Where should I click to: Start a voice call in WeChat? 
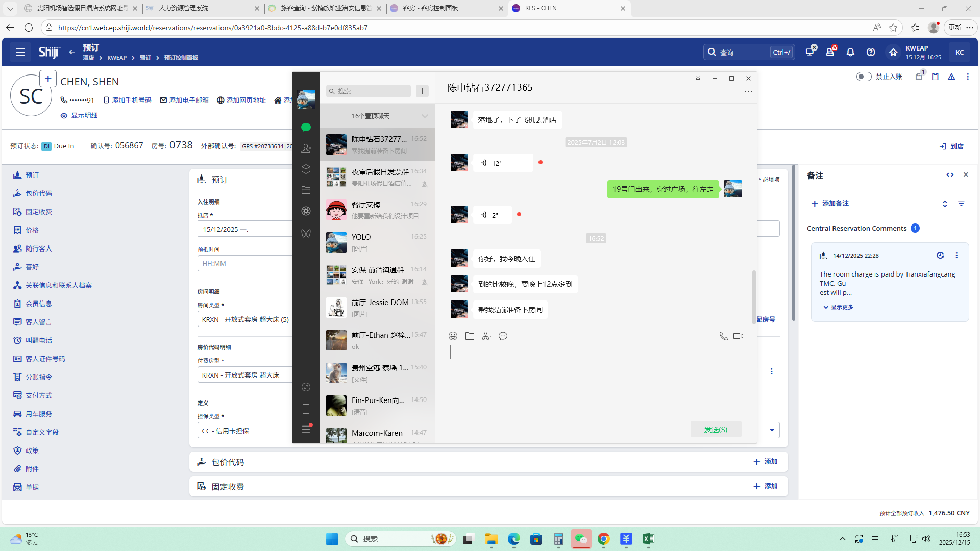click(x=723, y=336)
